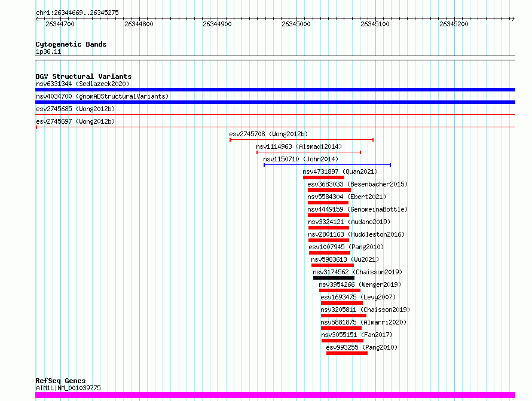Open esv1007945 (Pang2010) variant
Screen dimensions: 532x401
[346, 247]
